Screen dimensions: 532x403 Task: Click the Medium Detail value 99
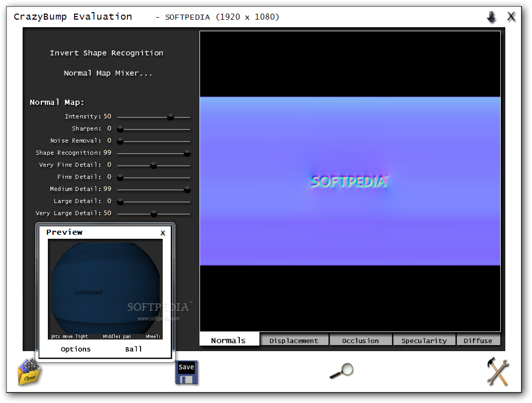[107, 189]
